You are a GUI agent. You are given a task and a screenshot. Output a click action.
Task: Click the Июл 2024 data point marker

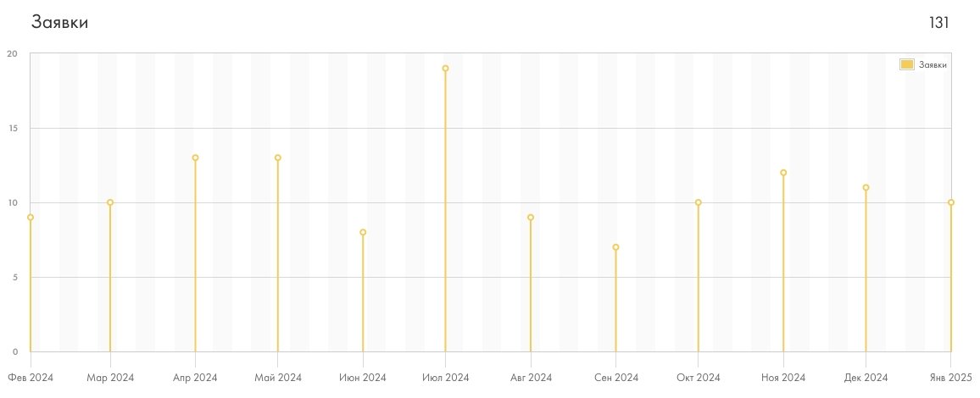click(x=446, y=69)
